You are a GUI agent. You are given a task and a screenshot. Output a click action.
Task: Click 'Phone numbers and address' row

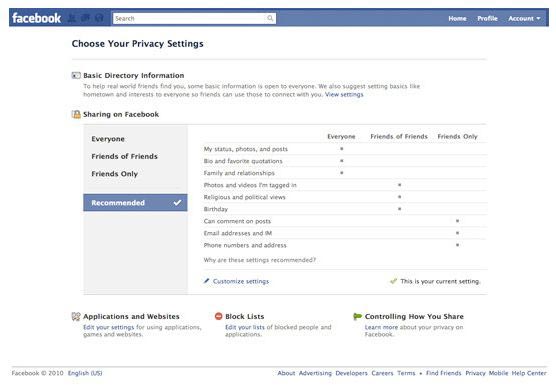(345, 245)
